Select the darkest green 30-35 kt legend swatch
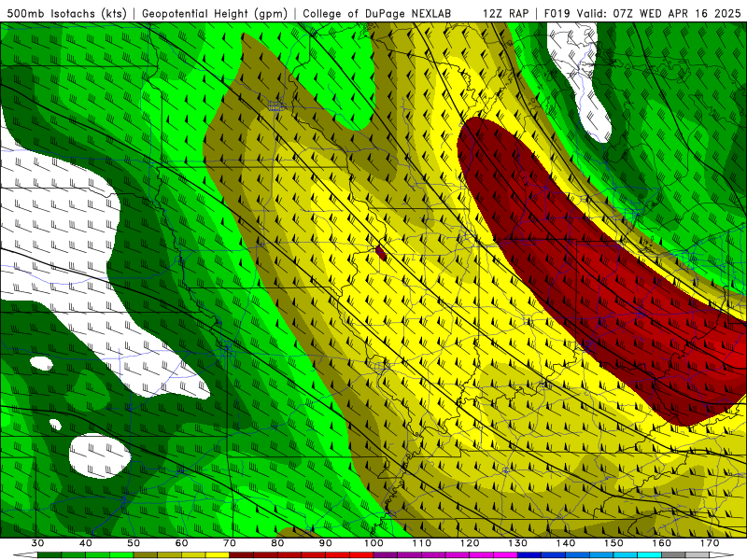Image resolution: width=747 pixels, height=560 pixels. (49, 554)
